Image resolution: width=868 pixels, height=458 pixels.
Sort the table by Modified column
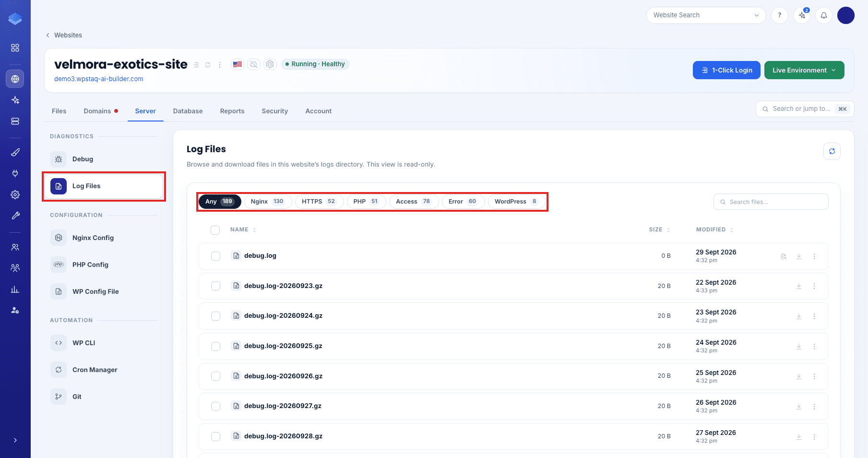pos(714,229)
